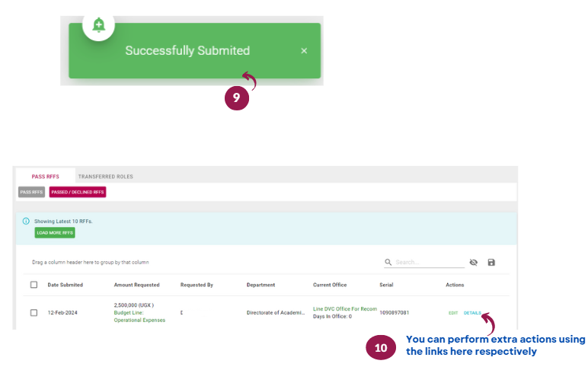Click the 2,500,000 (UGX) amount
This screenshot has width=588, height=367.
point(134,305)
